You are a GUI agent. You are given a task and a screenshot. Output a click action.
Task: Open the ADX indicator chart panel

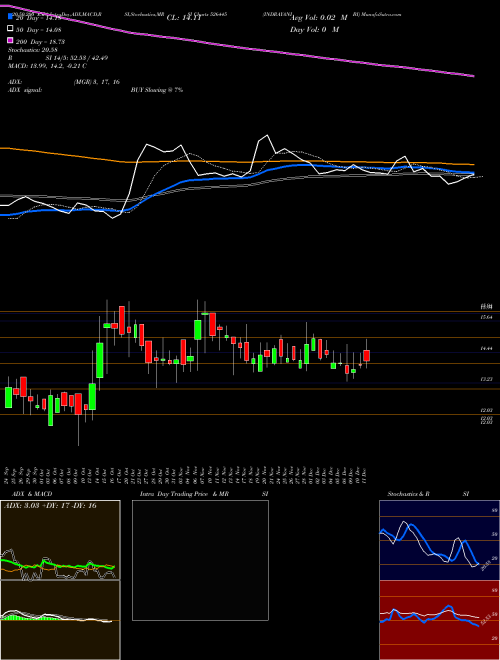[60, 540]
